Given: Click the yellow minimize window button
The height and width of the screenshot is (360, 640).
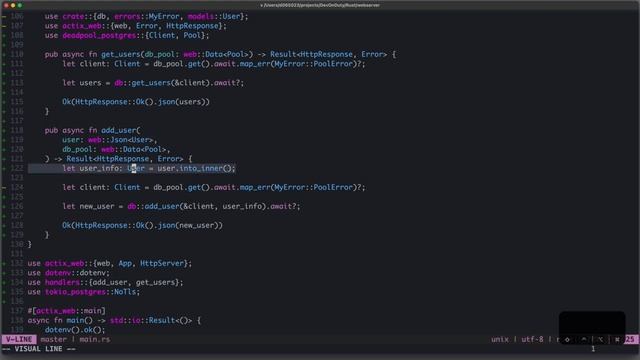Looking at the screenshot, I should click(x=13, y=5).
